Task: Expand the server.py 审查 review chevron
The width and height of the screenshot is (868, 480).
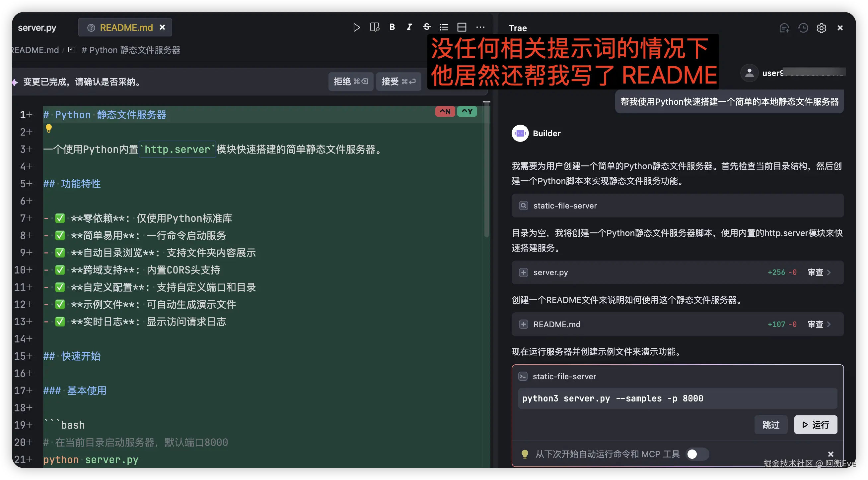Action: coord(819,272)
